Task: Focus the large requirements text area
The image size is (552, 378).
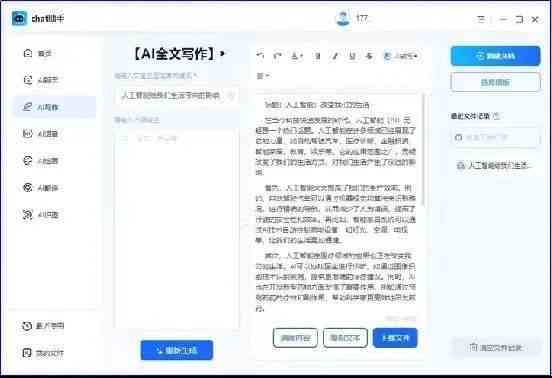Action: coord(177,229)
